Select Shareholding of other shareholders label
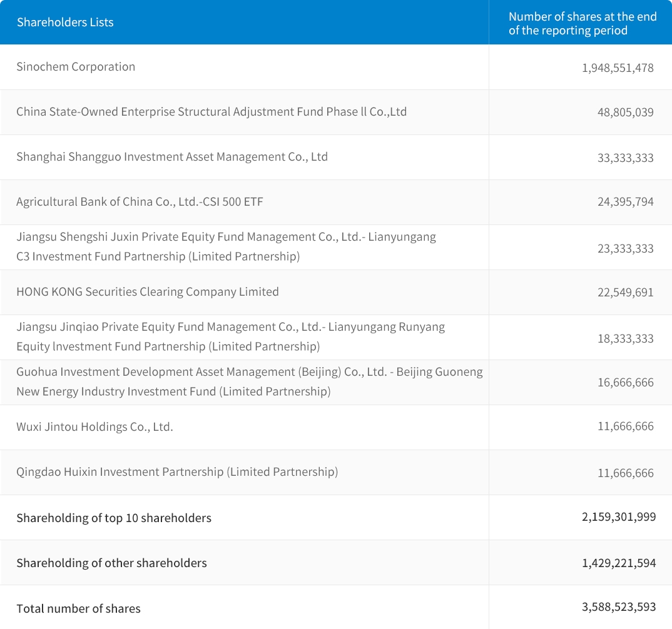 pyautogui.click(x=111, y=563)
